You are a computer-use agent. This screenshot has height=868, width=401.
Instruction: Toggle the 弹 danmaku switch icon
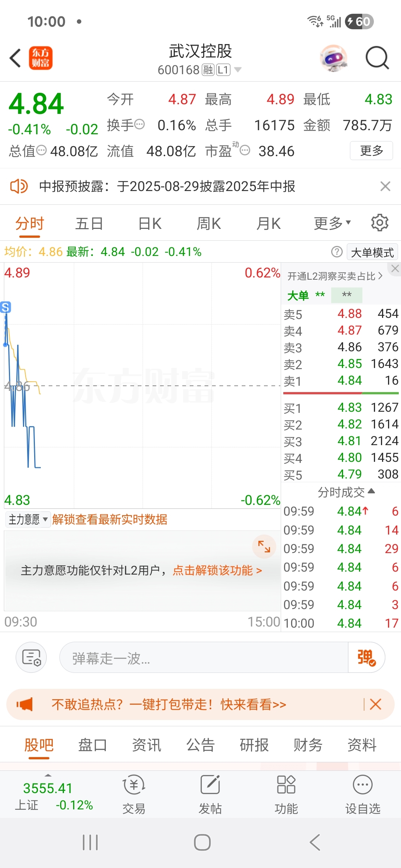pos(366,657)
